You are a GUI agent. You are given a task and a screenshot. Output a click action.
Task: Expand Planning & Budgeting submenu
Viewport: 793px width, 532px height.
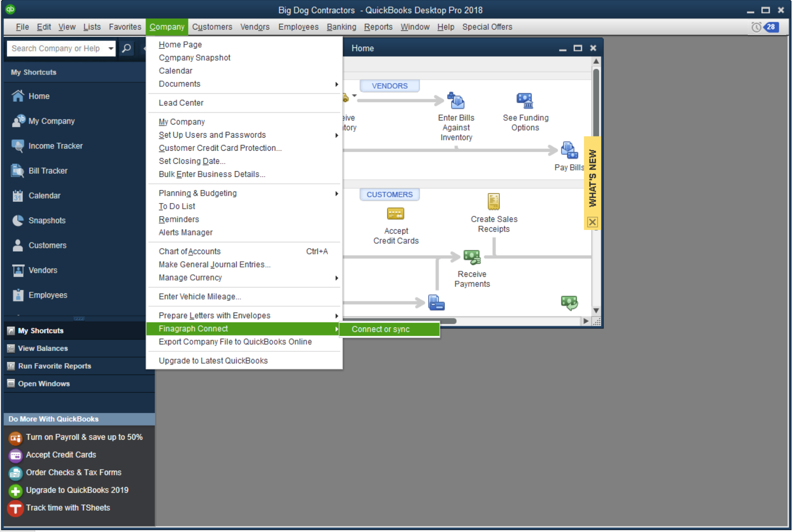(336, 193)
